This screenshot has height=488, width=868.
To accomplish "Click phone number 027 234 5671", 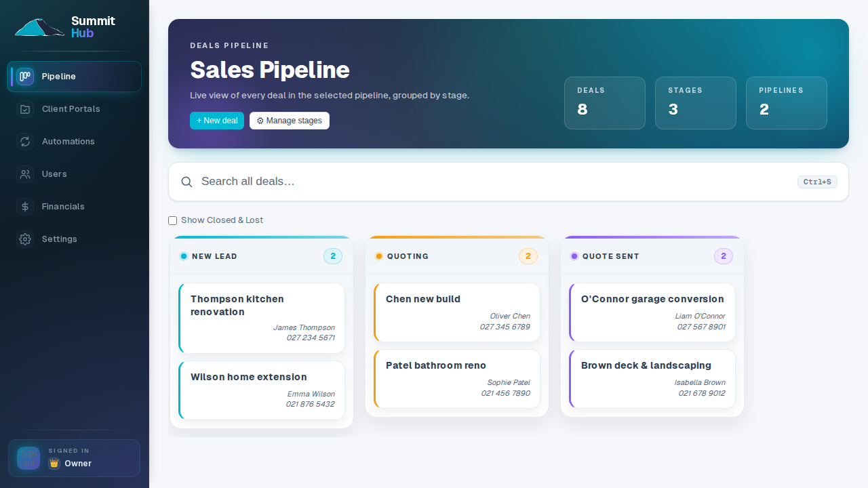I will [x=310, y=338].
